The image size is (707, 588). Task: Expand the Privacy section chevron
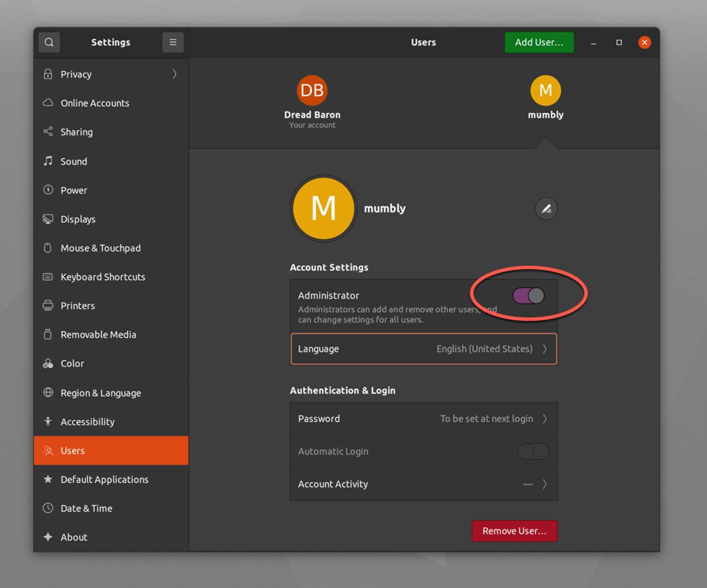click(x=174, y=74)
